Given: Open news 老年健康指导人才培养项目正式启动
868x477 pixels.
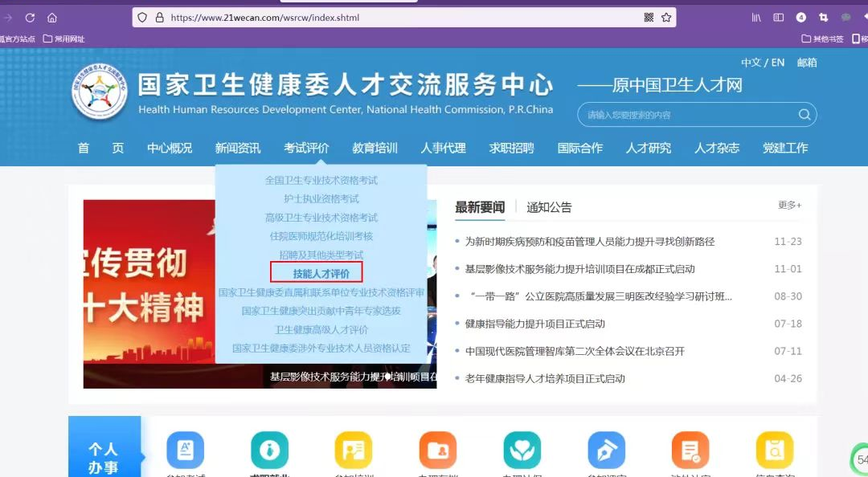Looking at the screenshot, I should [545, 378].
